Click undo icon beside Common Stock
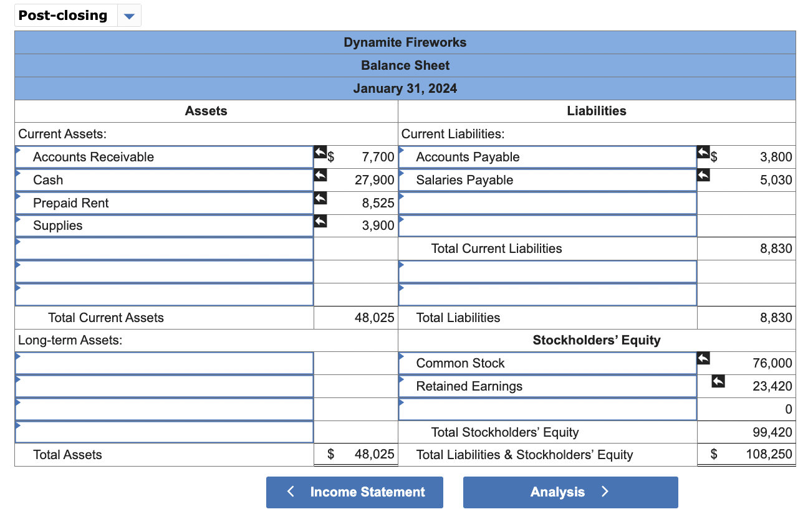 [x=703, y=358]
